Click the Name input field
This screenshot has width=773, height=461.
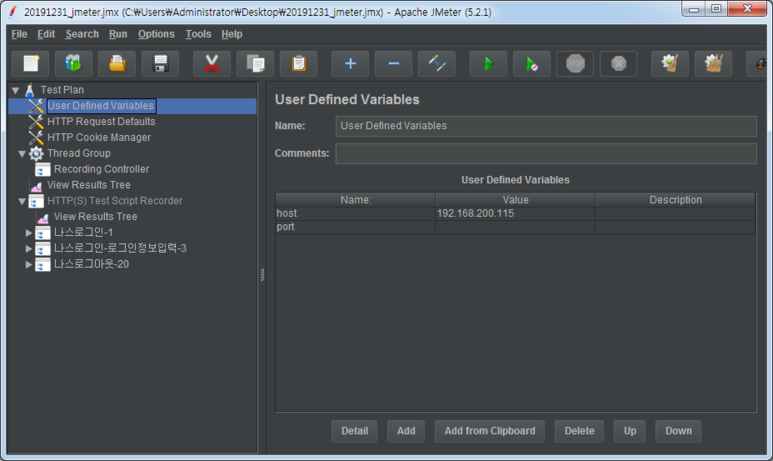[546, 126]
